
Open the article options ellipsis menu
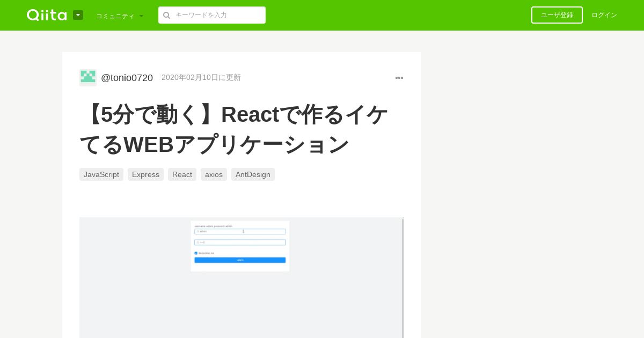click(399, 78)
